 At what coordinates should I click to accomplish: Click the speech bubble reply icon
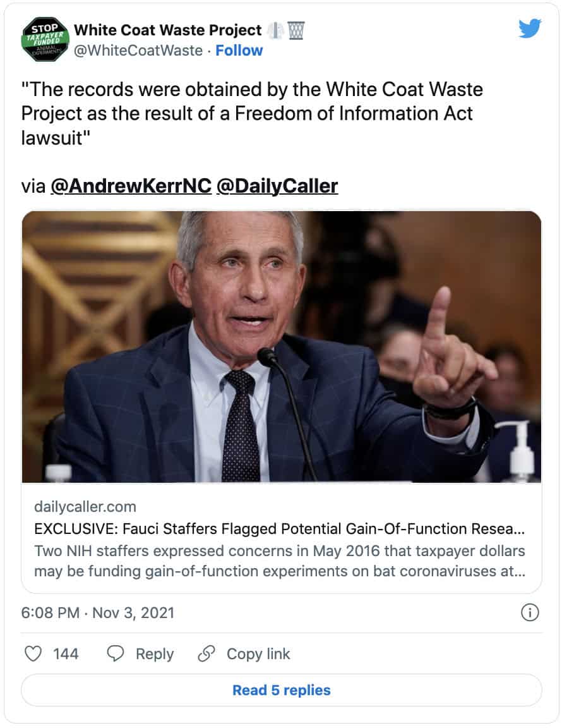[x=116, y=653]
